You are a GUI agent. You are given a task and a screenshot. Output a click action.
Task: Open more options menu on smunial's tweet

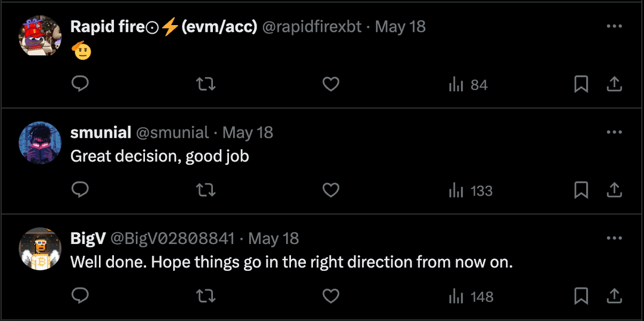(x=614, y=132)
